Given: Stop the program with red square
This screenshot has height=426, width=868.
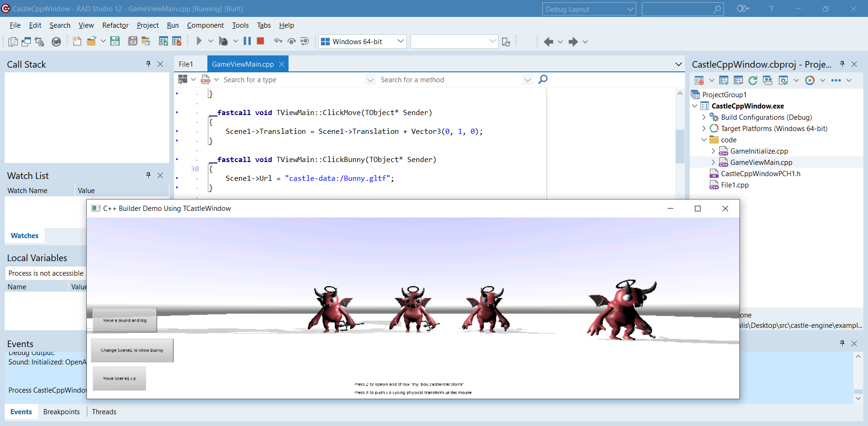Looking at the screenshot, I should [260, 41].
